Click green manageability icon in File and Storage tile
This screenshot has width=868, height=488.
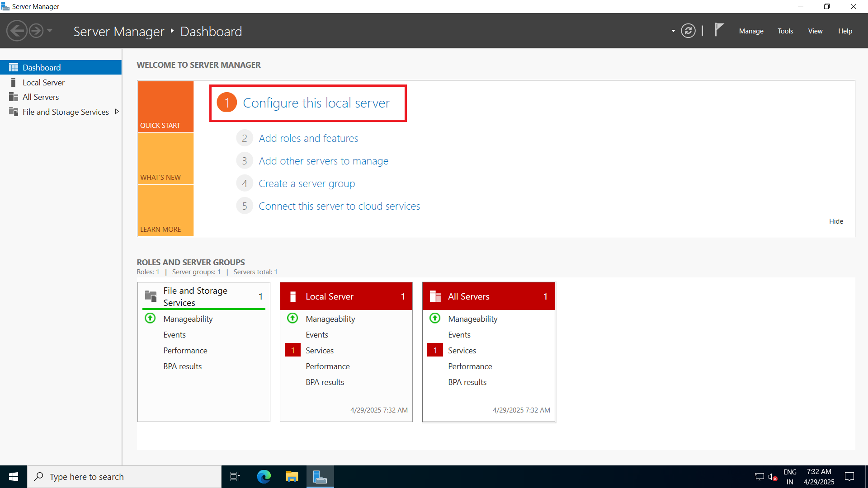pyautogui.click(x=150, y=318)
